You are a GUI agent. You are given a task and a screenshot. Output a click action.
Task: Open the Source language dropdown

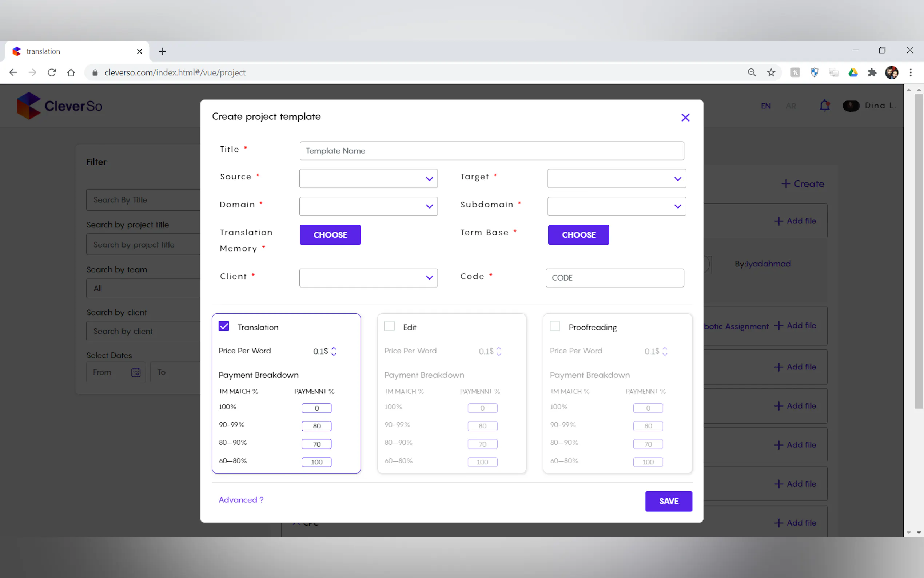(x=368, y=178)
